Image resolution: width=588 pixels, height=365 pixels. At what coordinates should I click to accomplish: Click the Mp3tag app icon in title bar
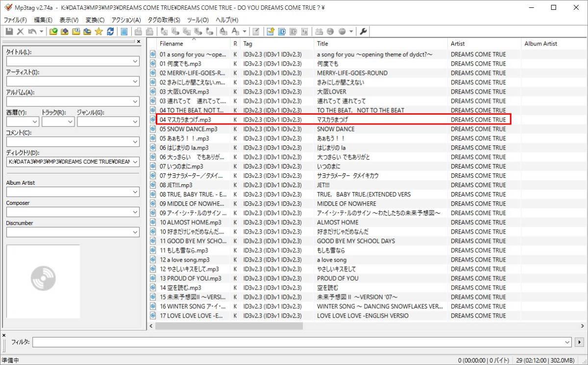coord(7,7)
